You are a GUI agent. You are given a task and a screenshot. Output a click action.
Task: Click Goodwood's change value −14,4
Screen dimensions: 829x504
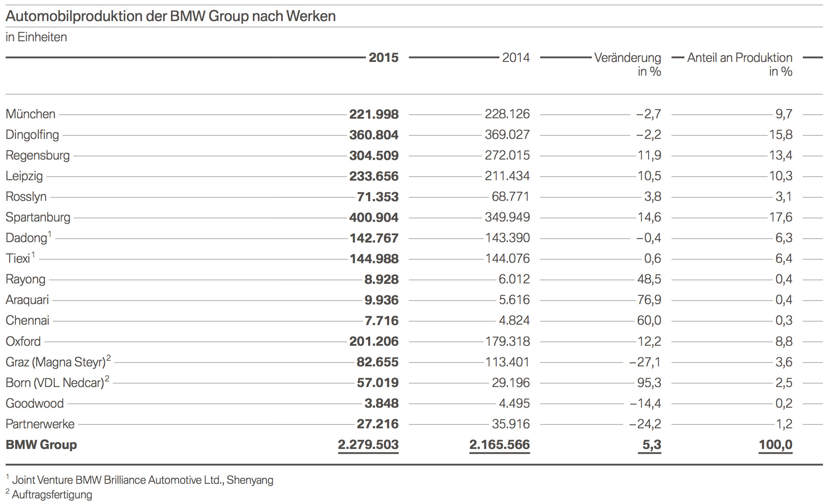645,403
